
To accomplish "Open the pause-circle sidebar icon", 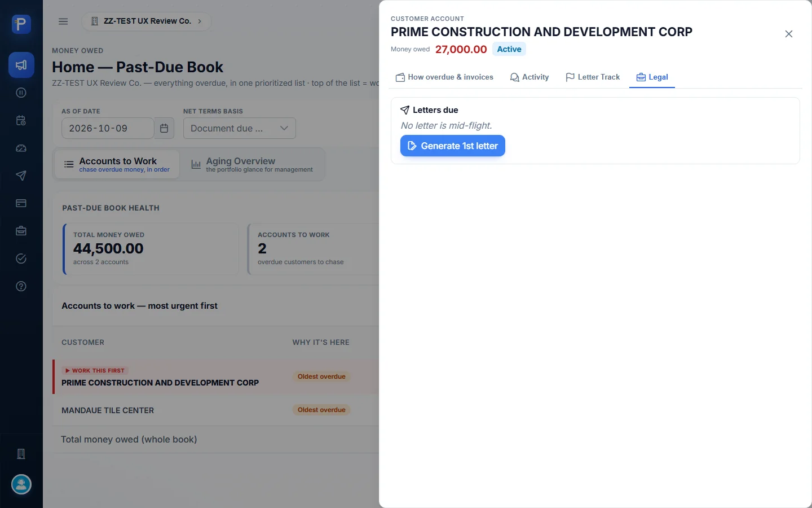I will pos(21,93).
